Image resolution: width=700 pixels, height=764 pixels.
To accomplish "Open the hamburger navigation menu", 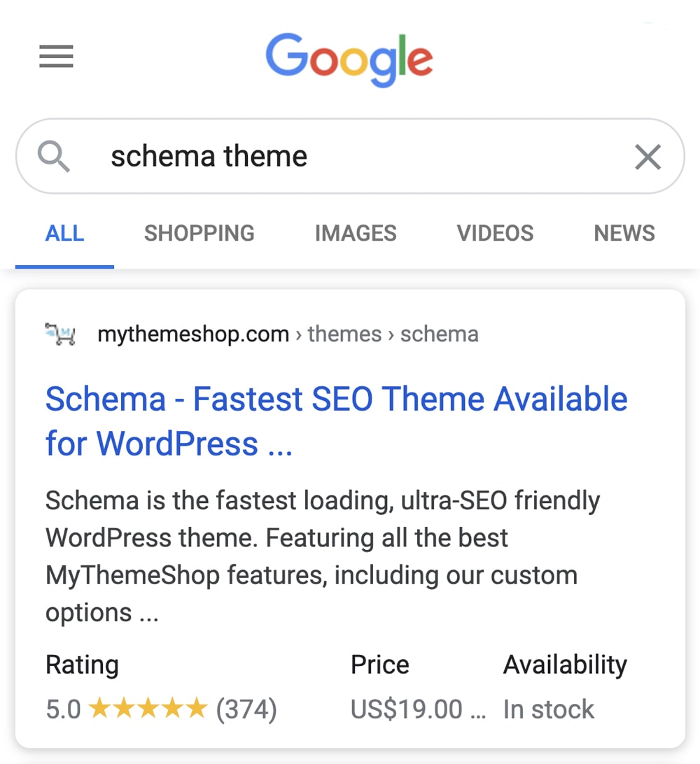I will 56,57.
